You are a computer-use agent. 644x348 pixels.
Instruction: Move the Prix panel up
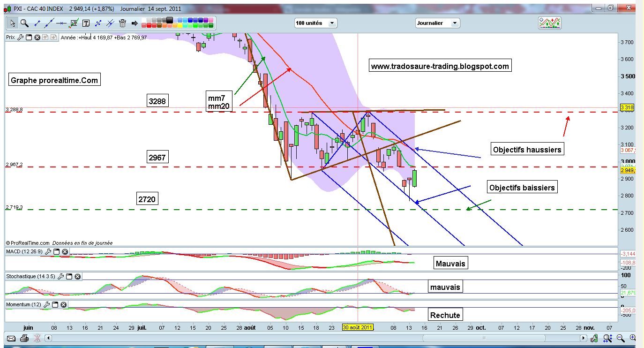pyautogui.click(x=45, y=37)
